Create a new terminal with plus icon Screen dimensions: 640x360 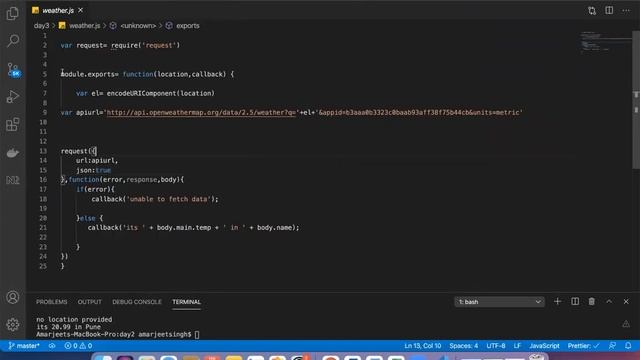pyautogui.click(x=558, y=302)
